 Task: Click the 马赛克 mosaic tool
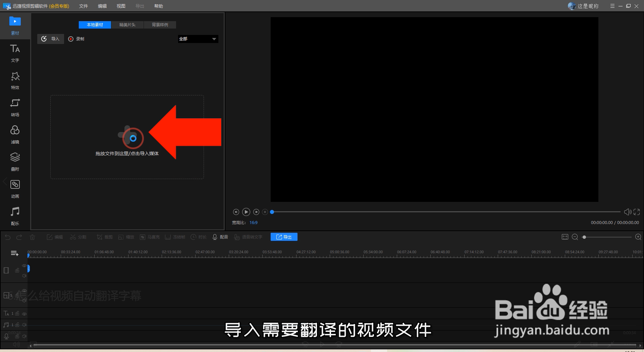click(x=150, y=237)
